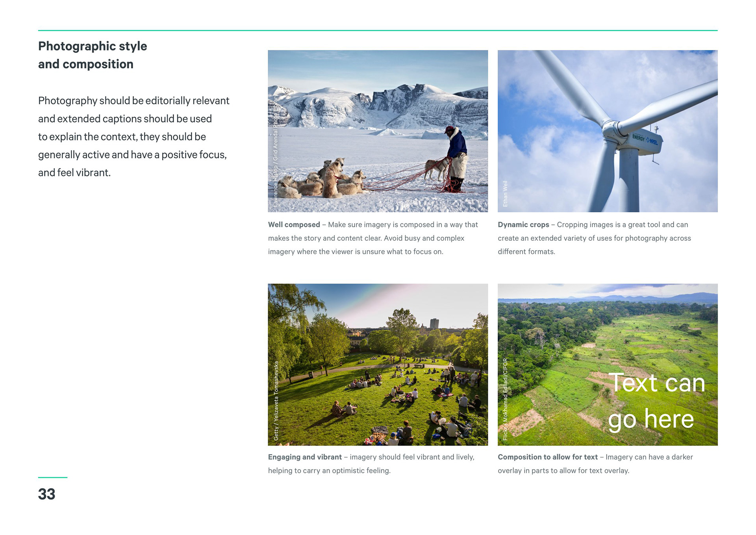Click the 'Composition to allow for text' label

547,457
